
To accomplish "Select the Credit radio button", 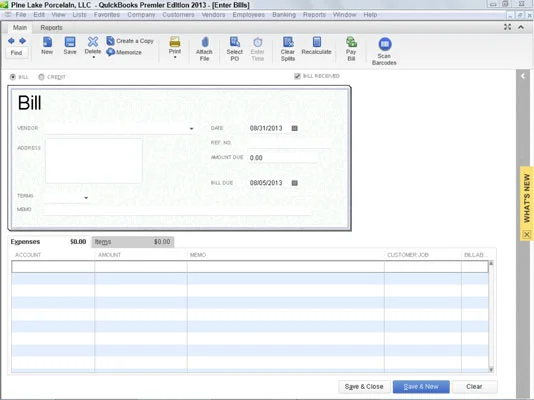I will 42,77.
